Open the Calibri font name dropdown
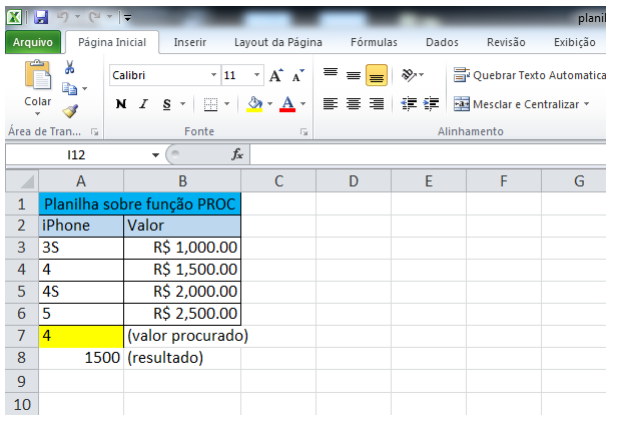The height and width of the screenshot is (422, 639). point(213,76)
